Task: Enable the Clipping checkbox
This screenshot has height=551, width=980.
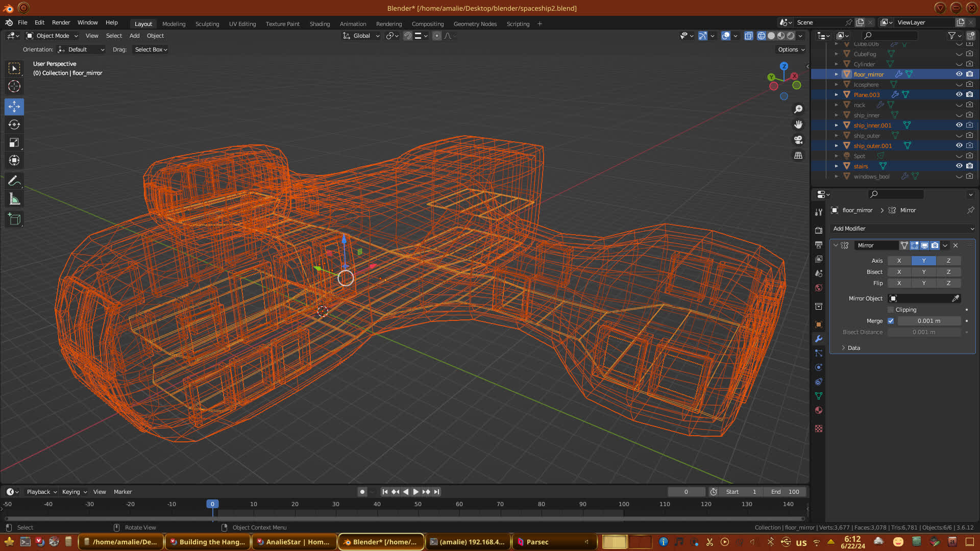Action: pyautogui.click(x=891, y=310)
